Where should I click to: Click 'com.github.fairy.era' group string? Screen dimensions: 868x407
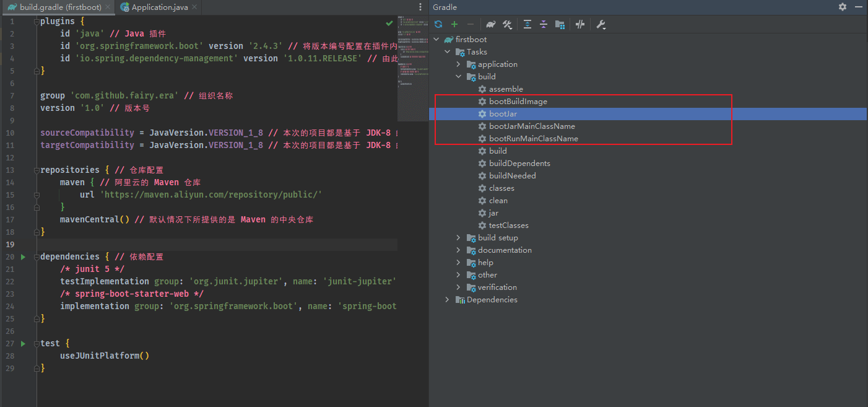click(x=124, y=95)
